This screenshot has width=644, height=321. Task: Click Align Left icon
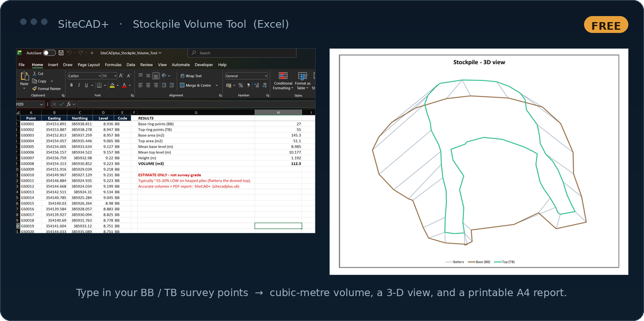(x=140, y=85)
